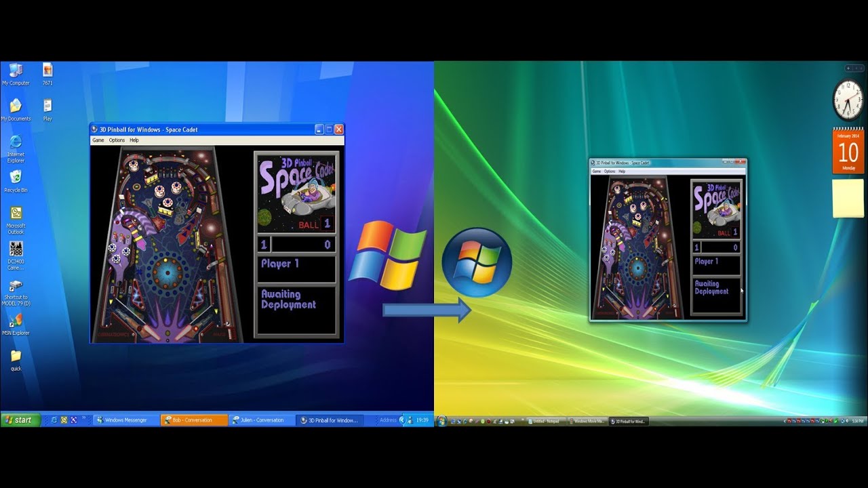The image size is (868, 488).
Task: Click Internet Explorer quick launch icon on XP taskbar
Action: pos(54,420)
